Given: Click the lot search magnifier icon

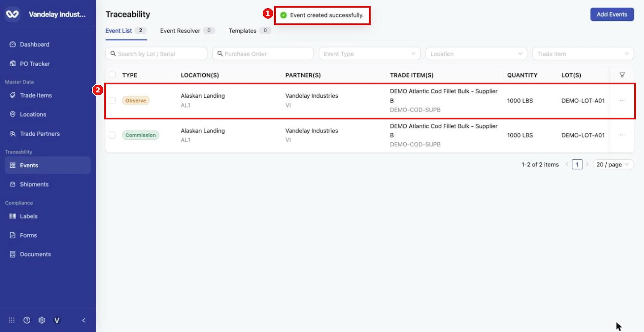Looking at the screenshot, I should [x=113, y=53].
